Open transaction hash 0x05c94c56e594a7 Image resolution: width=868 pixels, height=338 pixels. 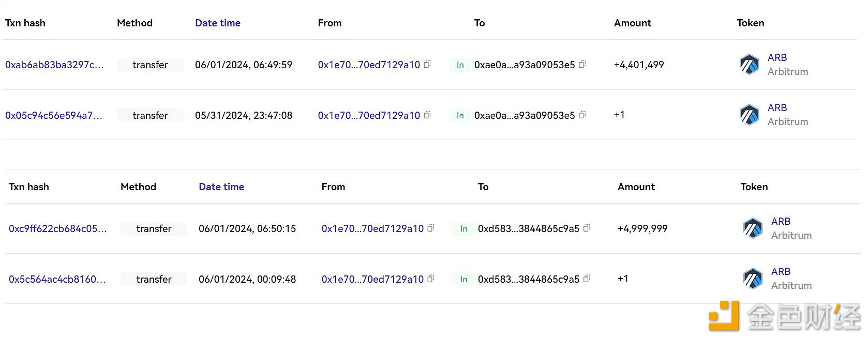[54, 115]
